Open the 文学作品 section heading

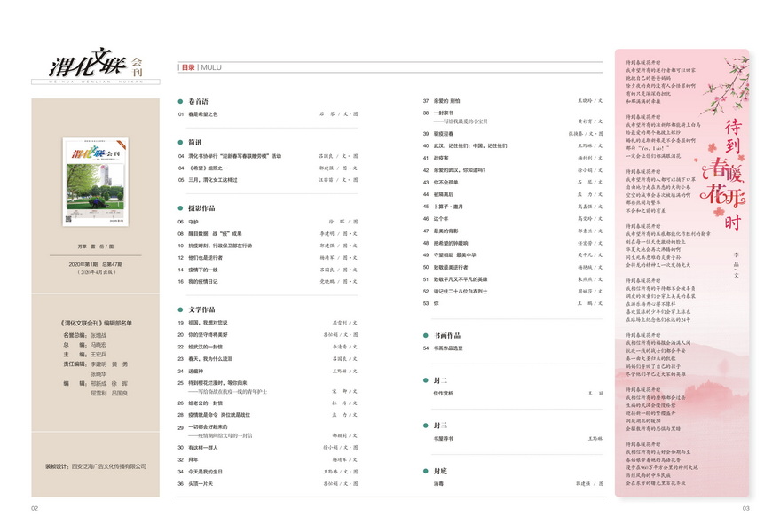[202, 309]
